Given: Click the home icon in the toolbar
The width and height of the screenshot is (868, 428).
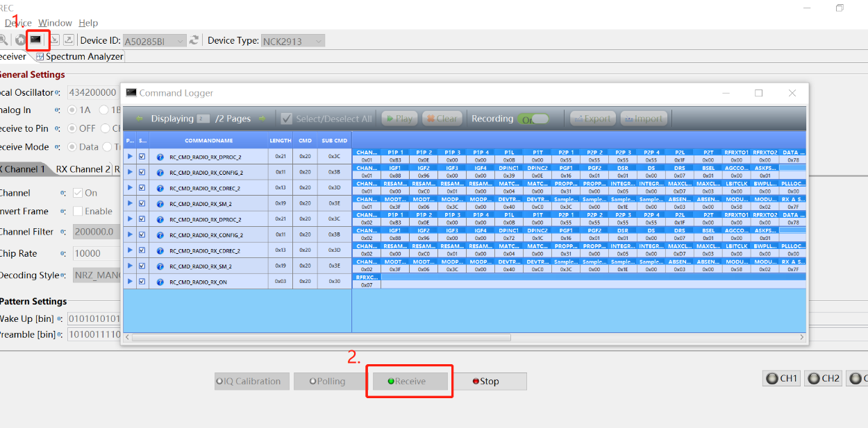Looking at the screenshot, I should 20,40.
